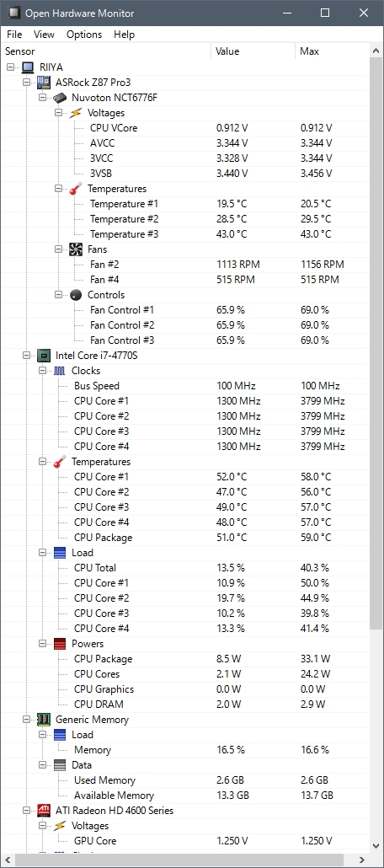384x868 pixels.
Task: Open the View menu
Action: coord(44,35)
